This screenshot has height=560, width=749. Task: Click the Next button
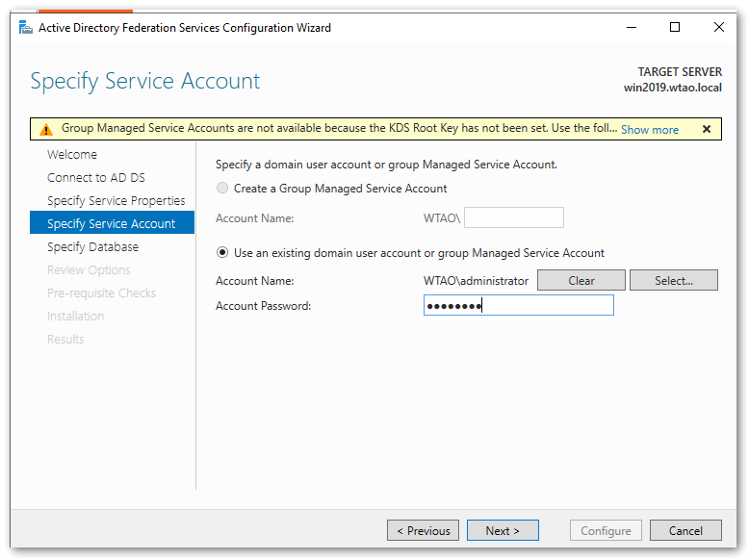[x=503, y=530]
